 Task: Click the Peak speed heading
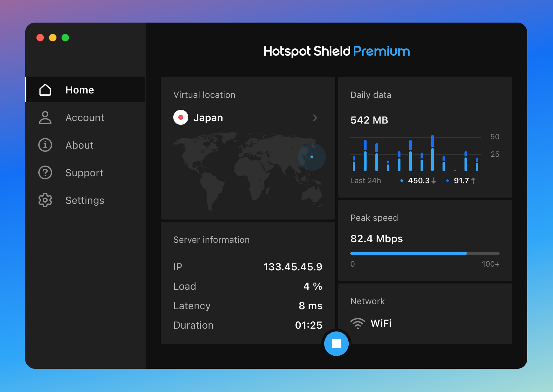point(374,218)
